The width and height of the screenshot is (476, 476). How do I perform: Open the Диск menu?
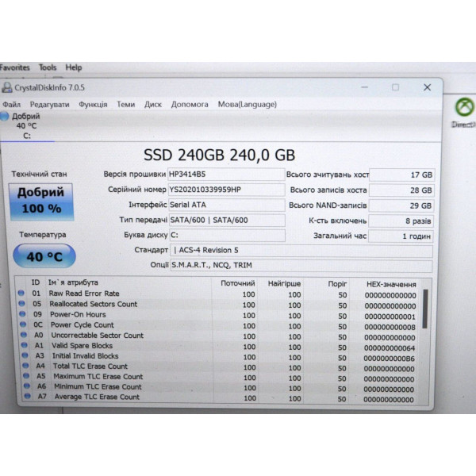click(152, 105)
